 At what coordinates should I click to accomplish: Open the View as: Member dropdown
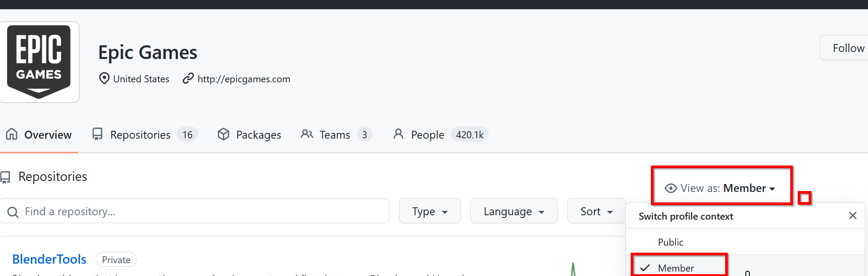click(720, 188)
